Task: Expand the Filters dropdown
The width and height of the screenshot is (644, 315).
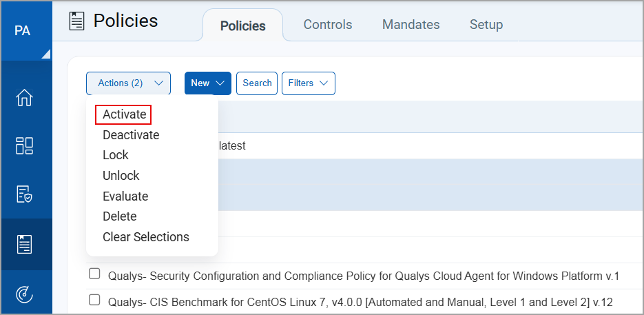Action: pos(309,83)
